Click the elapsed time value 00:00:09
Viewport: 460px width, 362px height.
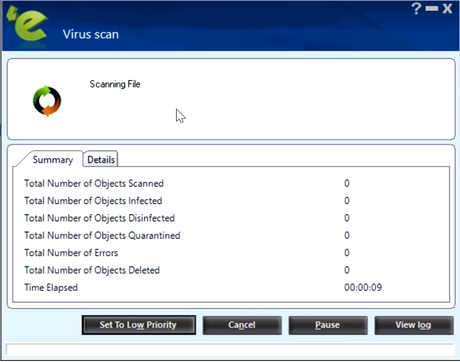363,287
